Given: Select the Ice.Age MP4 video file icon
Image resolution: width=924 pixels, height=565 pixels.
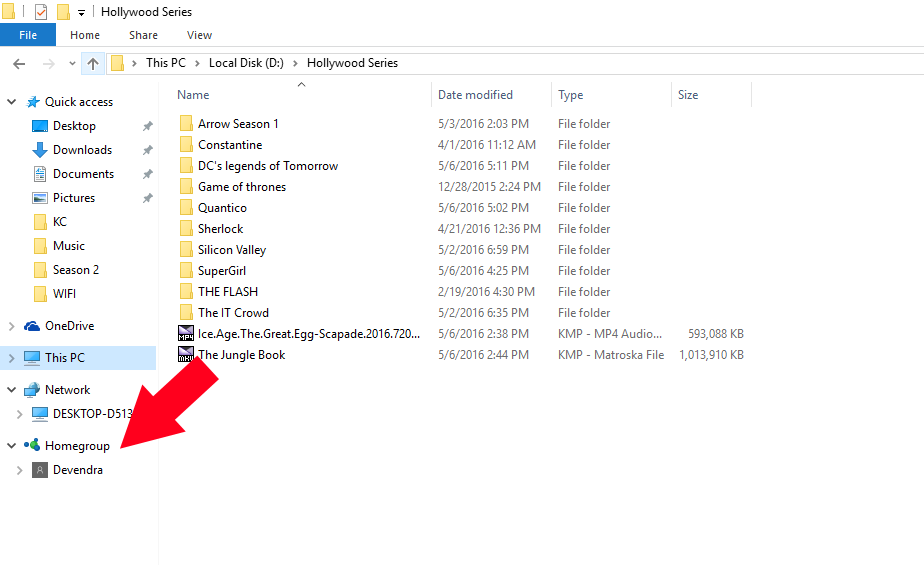Looking at the screenshot, I should tap(186, 334).
